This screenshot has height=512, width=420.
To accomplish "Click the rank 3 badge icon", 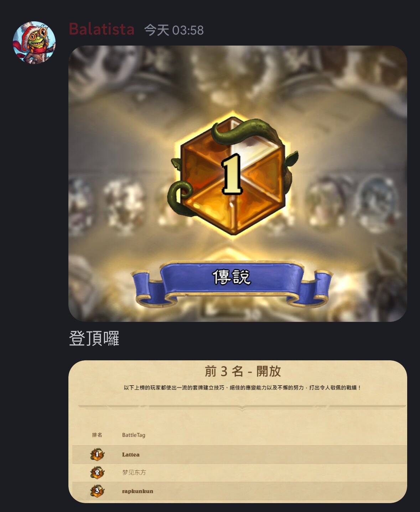I will coord(97,491).
